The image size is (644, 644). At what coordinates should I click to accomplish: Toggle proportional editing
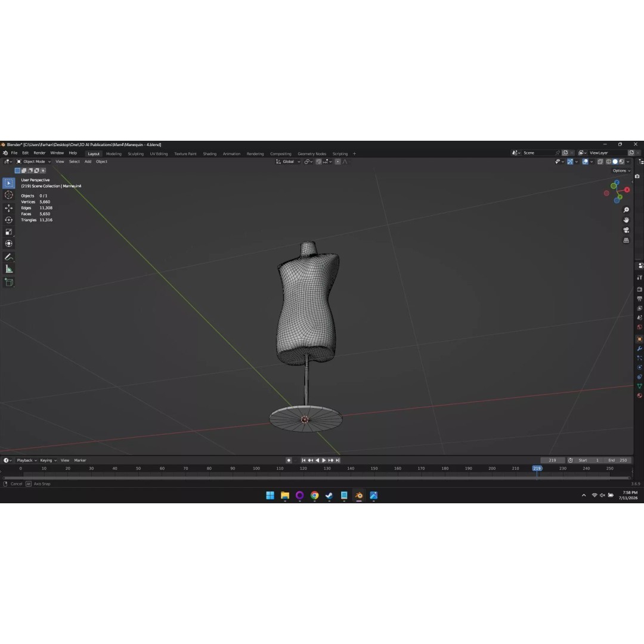click(x=338, y=162)
